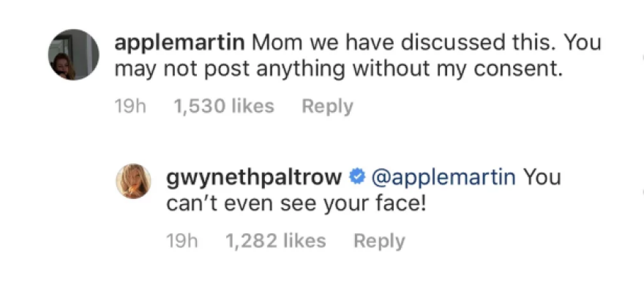Open applemartin's profile picture

[74, 56]
